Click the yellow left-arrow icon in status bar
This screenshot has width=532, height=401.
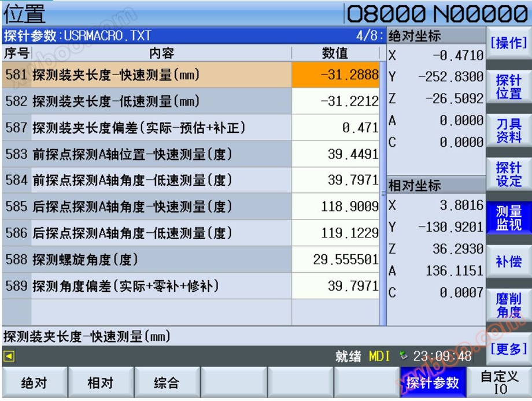[9, 357]
